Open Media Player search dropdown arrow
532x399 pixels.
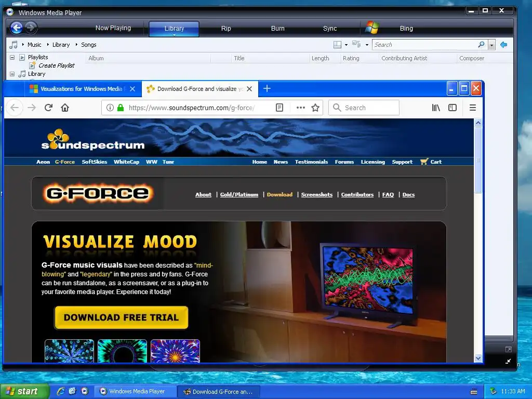(491, 45)
